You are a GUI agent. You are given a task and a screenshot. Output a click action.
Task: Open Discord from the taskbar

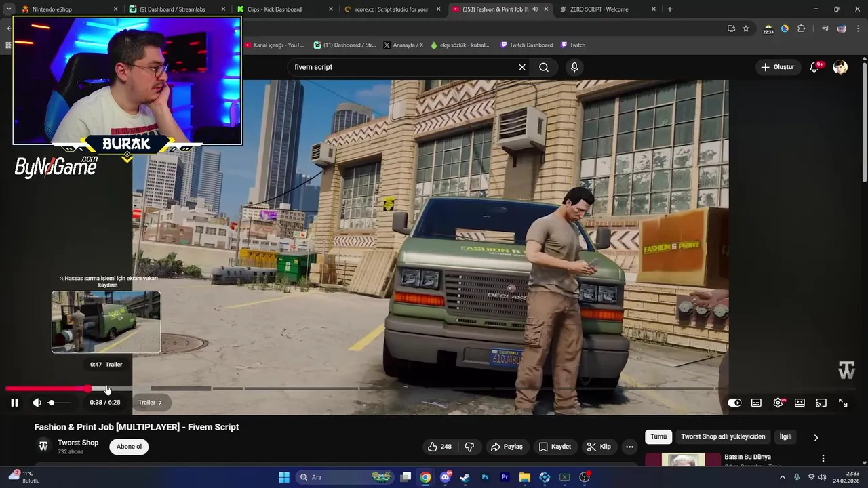click(446, 477)
